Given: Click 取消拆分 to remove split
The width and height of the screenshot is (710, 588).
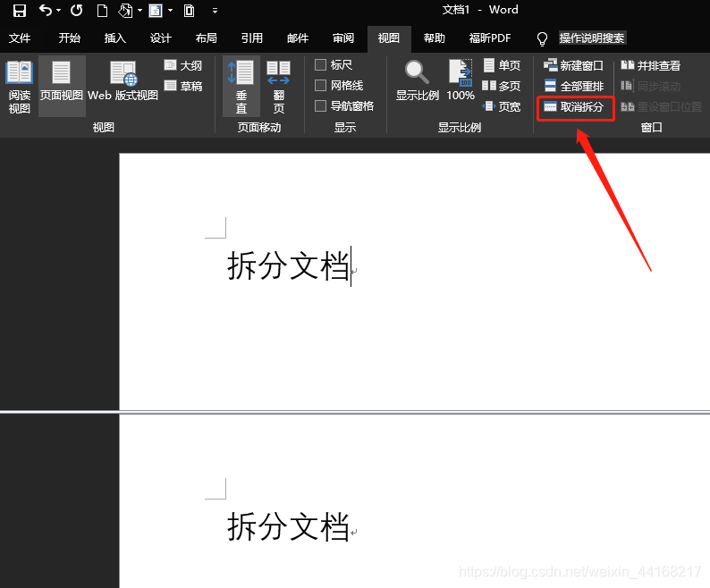Looking at the screenshot, I should point(573,107).
